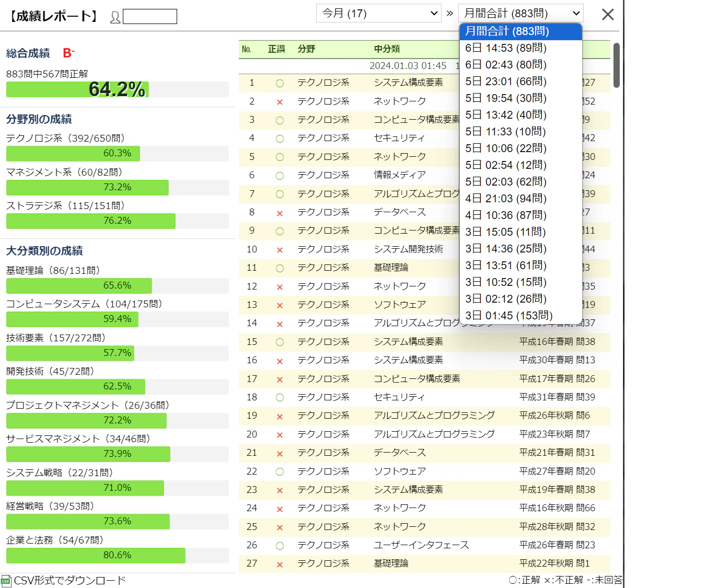Click the 中分類 column header
This screenshot has width=707, height=588.
387,49
